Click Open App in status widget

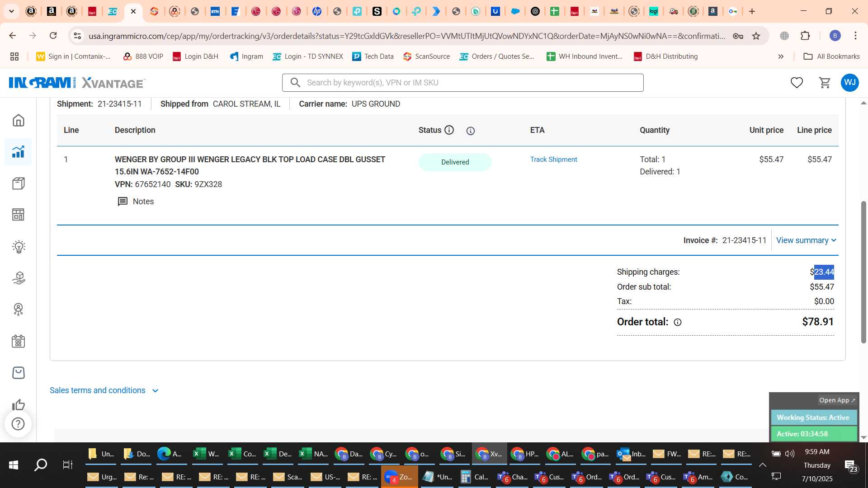click(837, 400)
